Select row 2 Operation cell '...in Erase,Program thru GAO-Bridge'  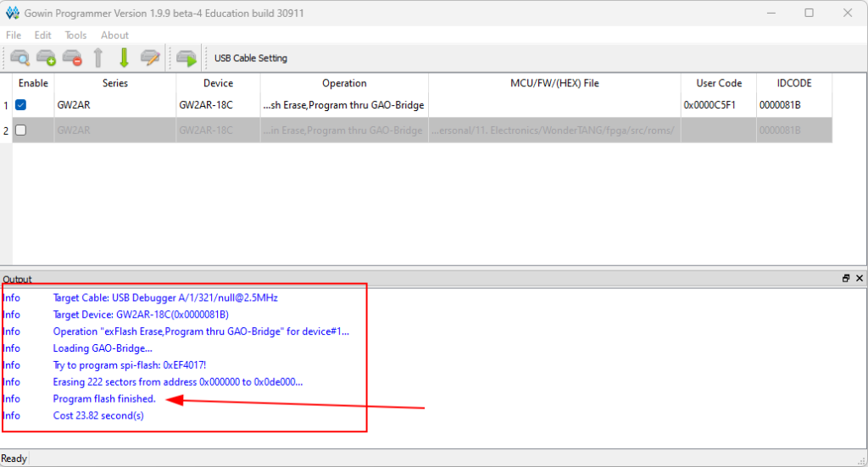pos(344,130)
